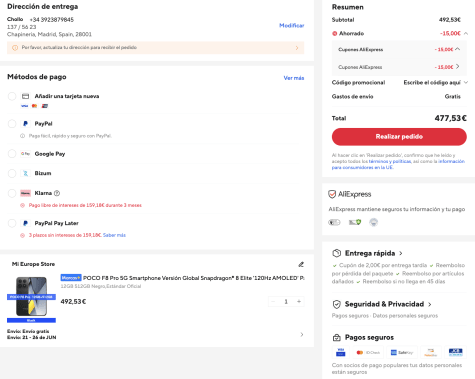Open términos y políticas link
Viewport: 475px width, 379px height.
point(390,161)
